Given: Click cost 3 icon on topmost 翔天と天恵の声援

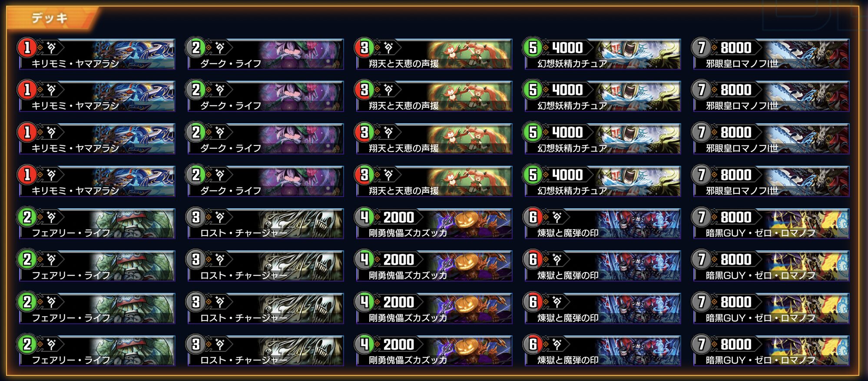Looking at the screenshot, I should 364,48.
